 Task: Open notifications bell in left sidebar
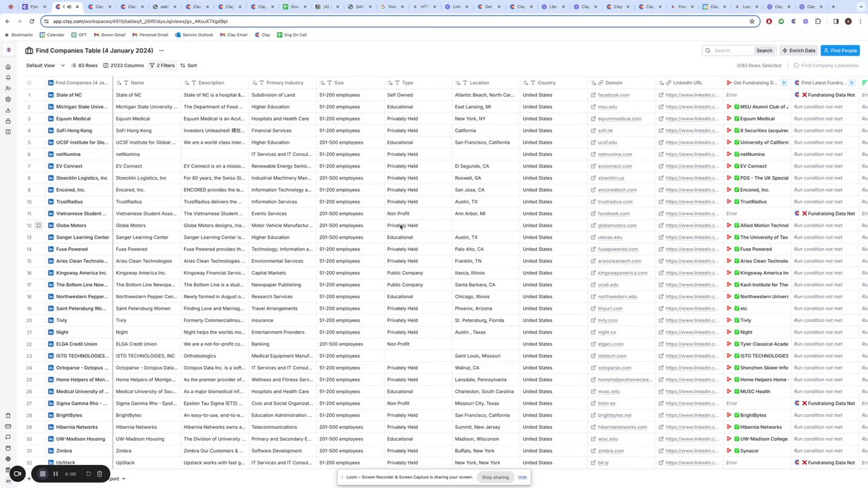coord(8,77)
